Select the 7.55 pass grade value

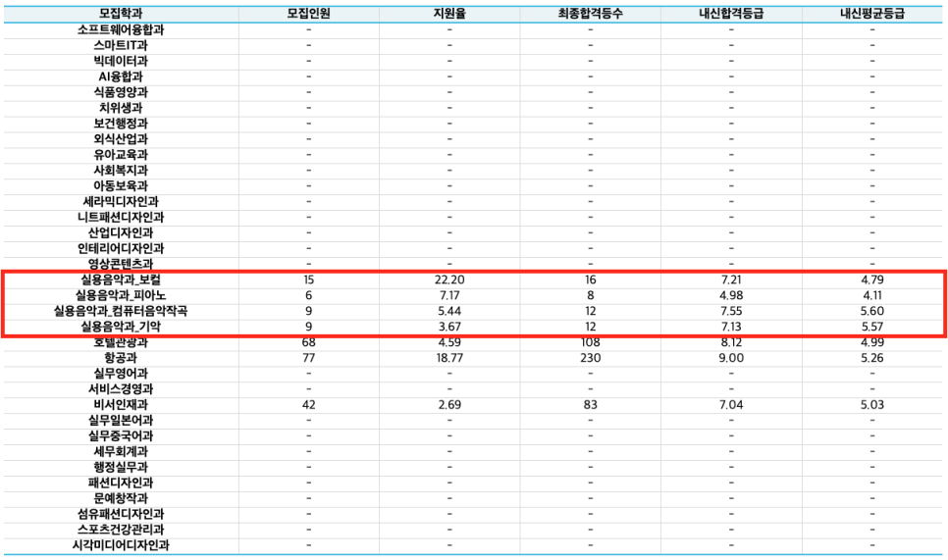(731, 311)
